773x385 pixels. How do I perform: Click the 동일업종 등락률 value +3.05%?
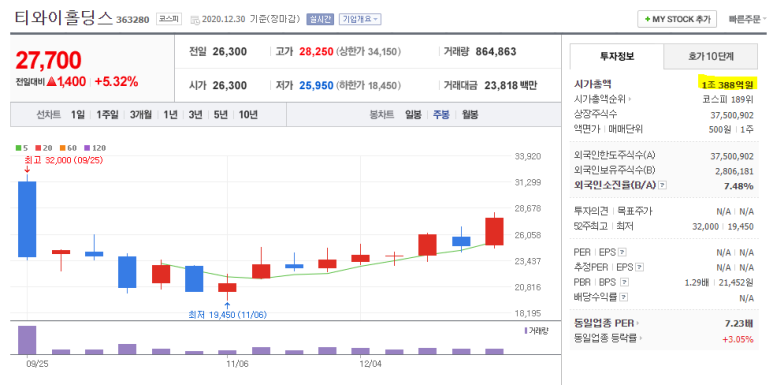738,339
